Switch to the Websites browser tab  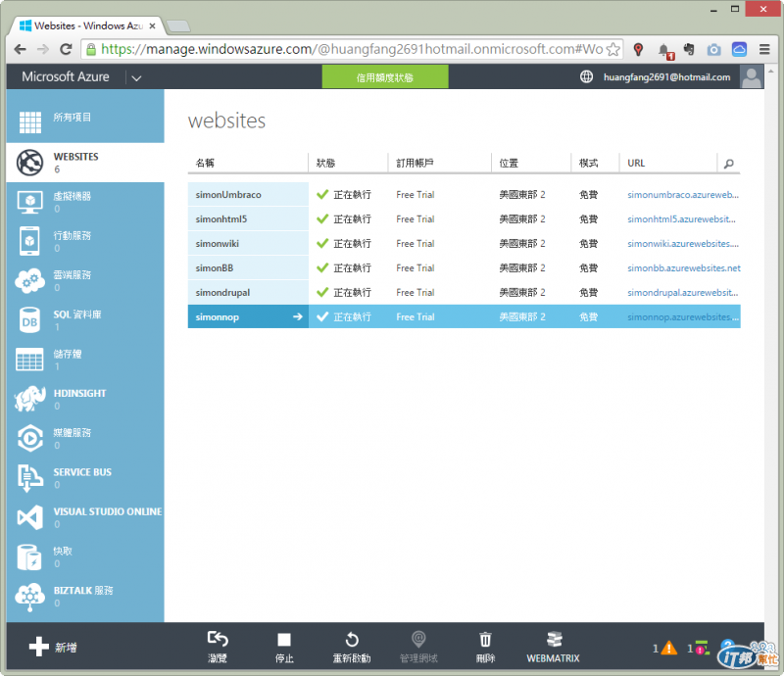pyautogui.click(x=87, y=25)
